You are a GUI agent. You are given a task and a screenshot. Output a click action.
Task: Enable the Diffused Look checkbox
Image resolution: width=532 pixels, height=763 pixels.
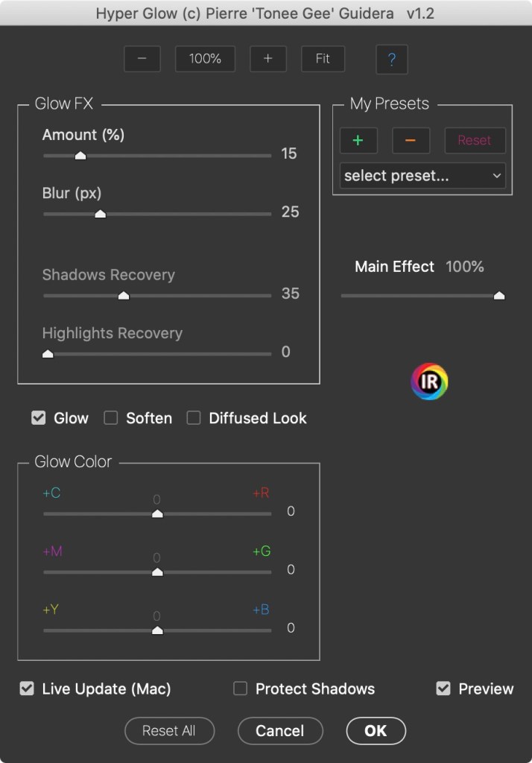click(194, 418)
